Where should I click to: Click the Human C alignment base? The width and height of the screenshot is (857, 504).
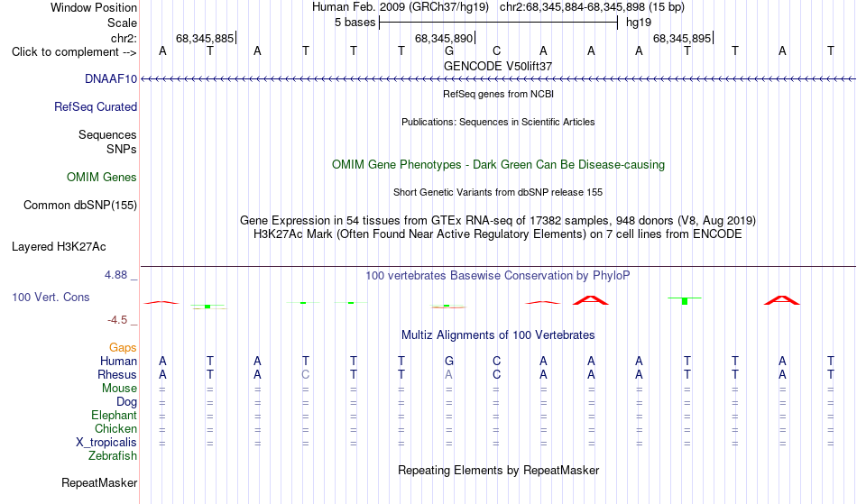pyautogui.click(x=496, y=362)
